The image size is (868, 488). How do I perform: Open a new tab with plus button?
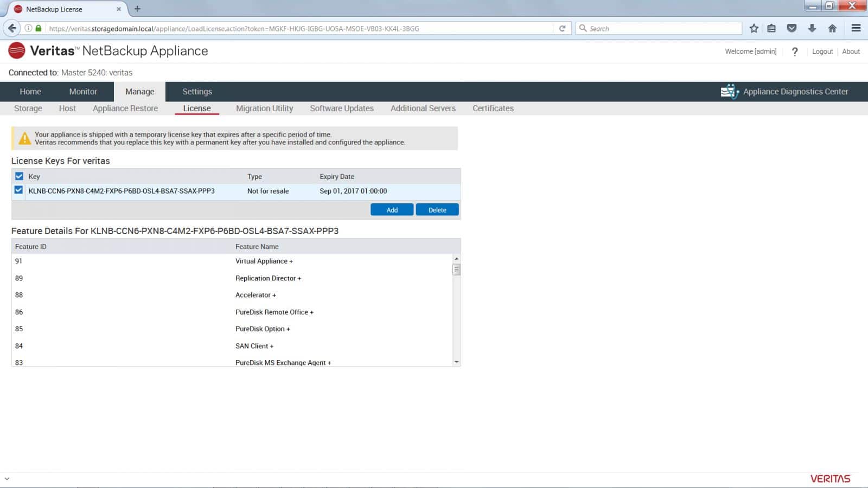[x=137, y=9]
